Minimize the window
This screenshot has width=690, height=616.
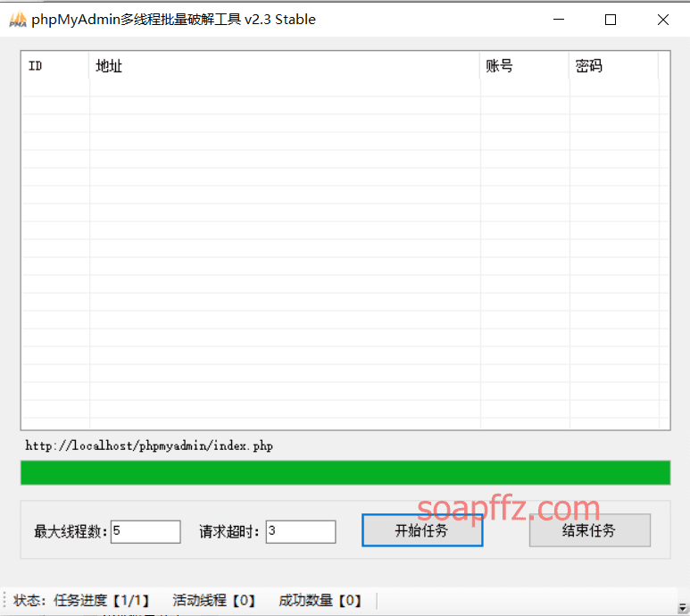click(x=559, y=20)
